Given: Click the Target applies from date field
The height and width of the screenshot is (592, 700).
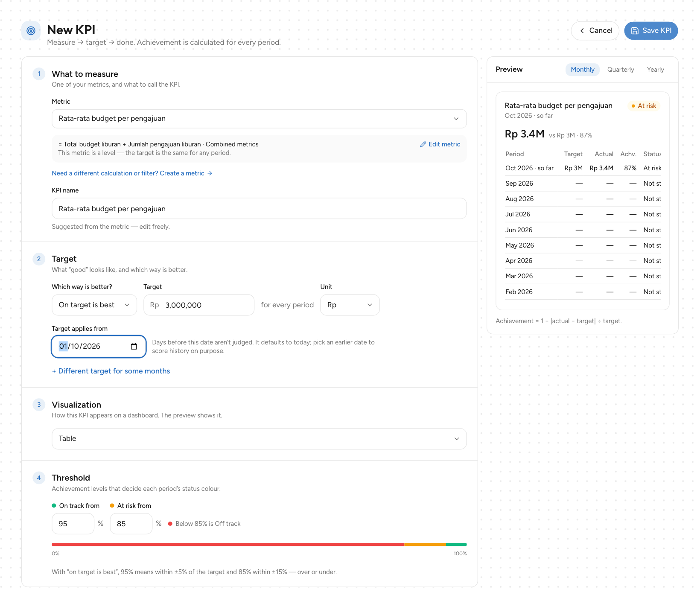Looking at the screenshot, I should pos(99,347).
